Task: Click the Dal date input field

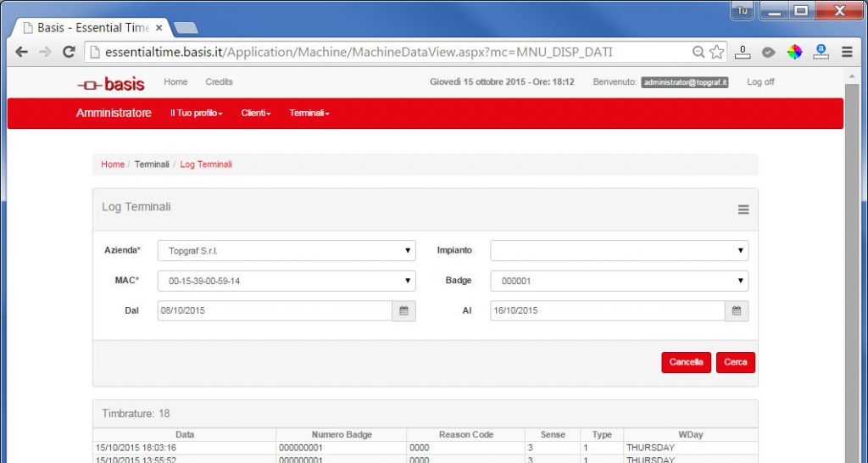Action: pyautogui.click(x=275, y=311)
